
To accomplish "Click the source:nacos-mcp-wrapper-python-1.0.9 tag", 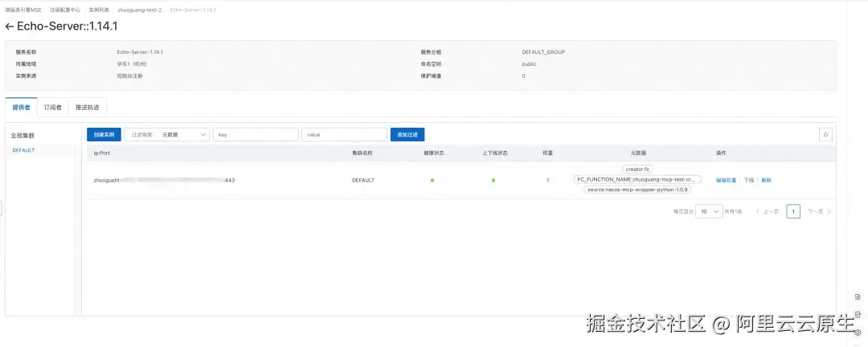I will click(x=637, y=190).
